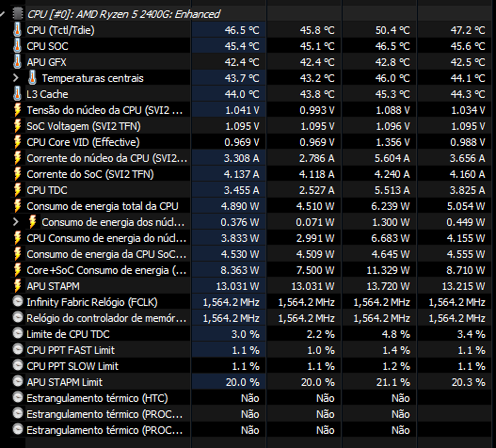Click clock icon of Estrangulamento térmico (HTC)
Viewport: 496px width, 448px height.
[x=18, y=397]
